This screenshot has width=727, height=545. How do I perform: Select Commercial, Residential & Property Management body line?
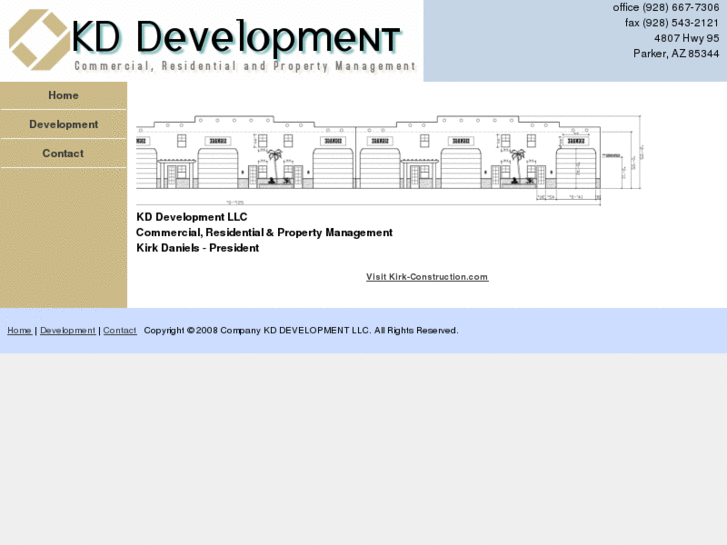264,233
